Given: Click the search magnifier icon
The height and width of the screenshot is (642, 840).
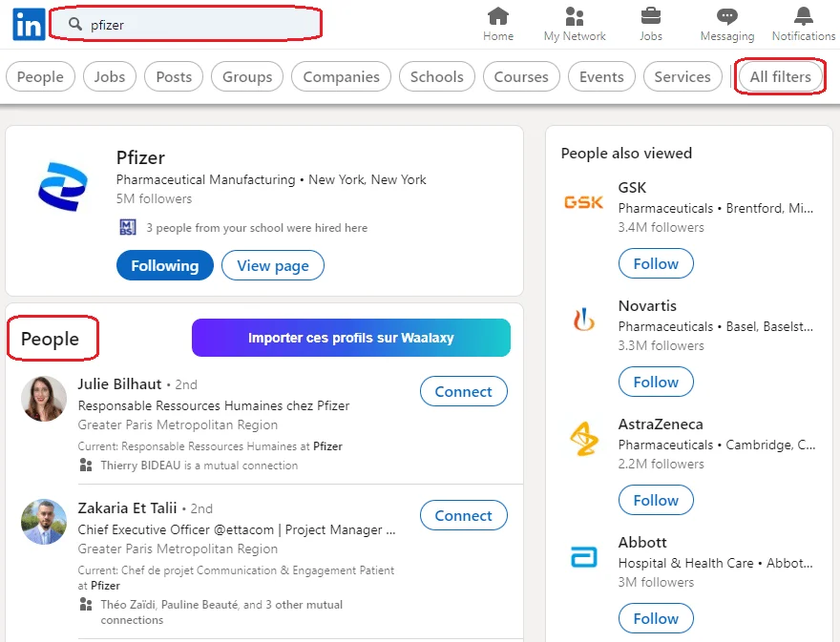Looking at the screenshot, I should (x=75, y=24).
